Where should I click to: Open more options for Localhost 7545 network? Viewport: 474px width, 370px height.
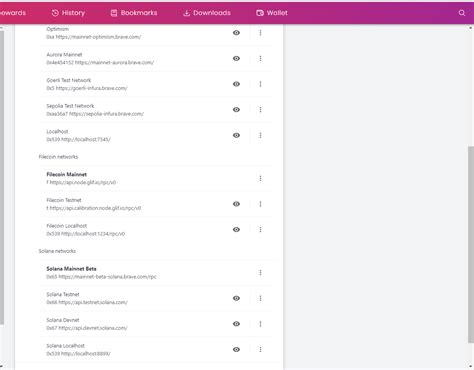click(260, 135)
